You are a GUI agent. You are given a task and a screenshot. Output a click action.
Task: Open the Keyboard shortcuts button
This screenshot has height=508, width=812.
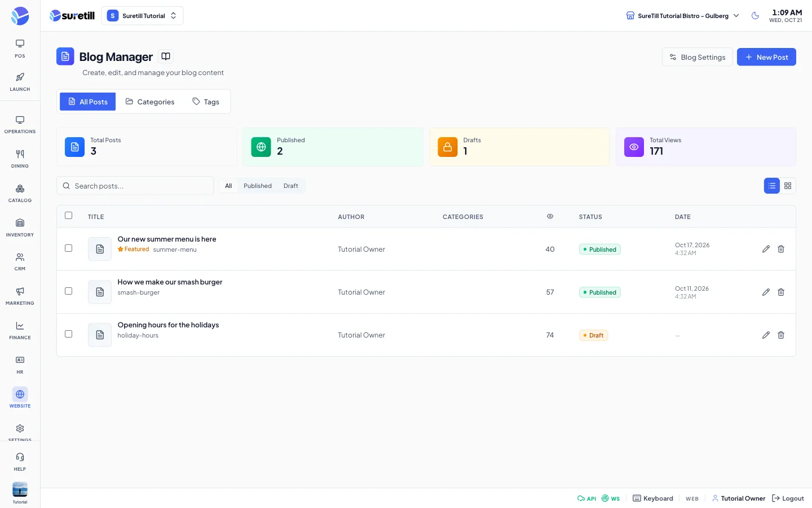point(653,498)
